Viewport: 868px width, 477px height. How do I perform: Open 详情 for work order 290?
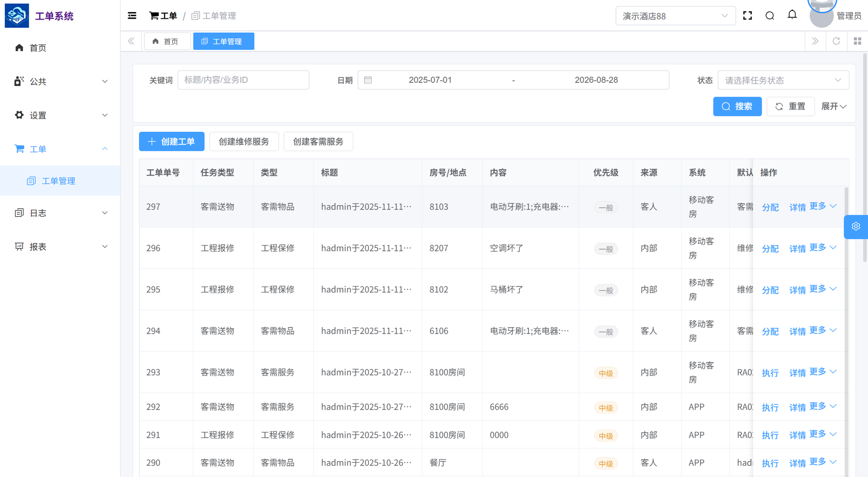(797, 463)
